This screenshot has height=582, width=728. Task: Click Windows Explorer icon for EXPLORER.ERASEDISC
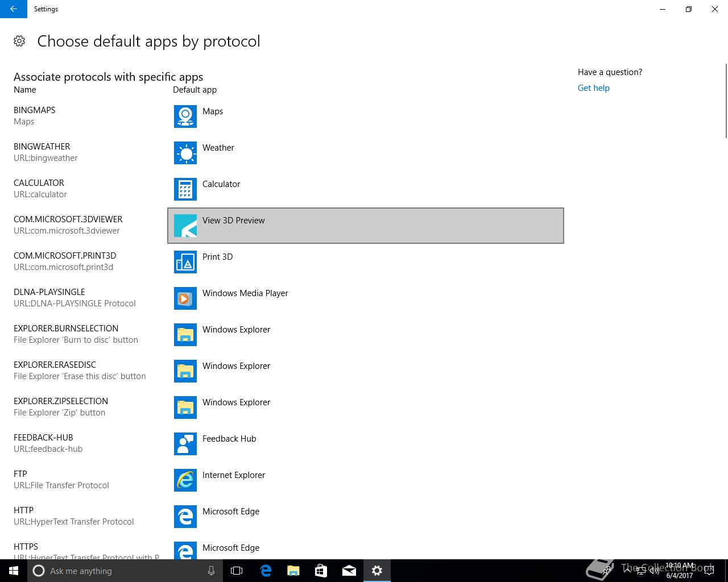coord(185,371)
